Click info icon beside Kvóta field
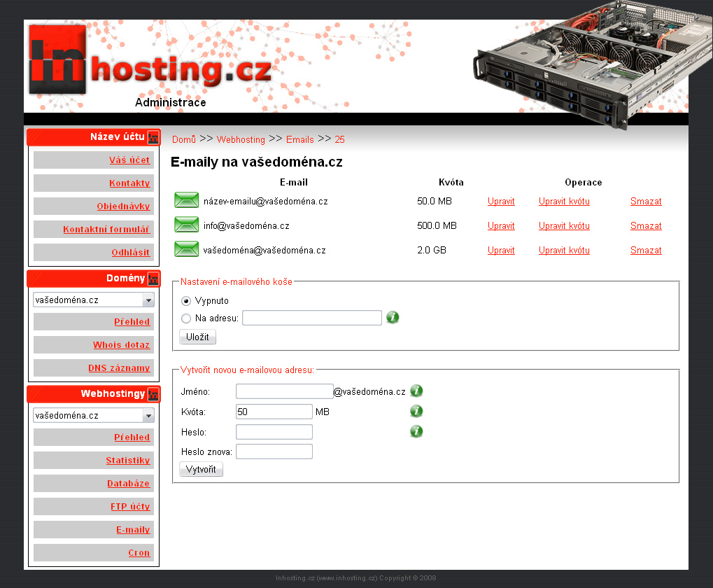This screenshot has width=713, height=588. [416, 411]
